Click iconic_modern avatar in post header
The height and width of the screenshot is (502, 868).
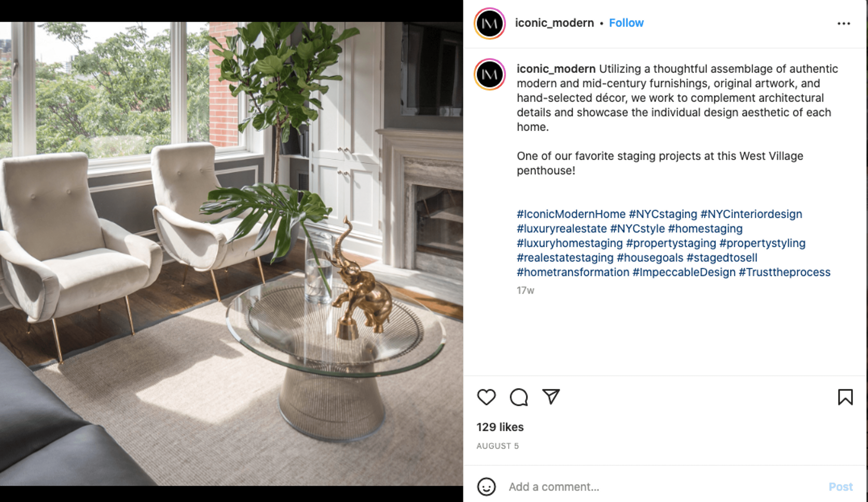(x=489, y=24)
